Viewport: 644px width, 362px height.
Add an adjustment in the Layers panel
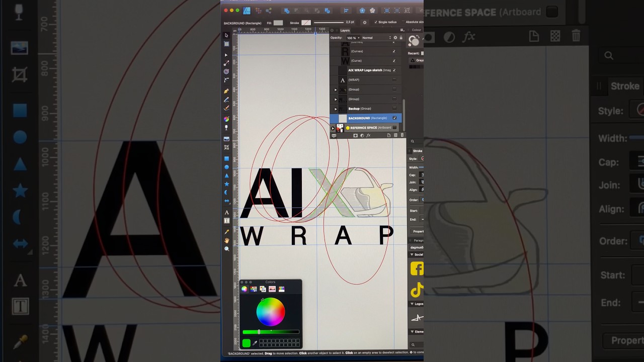(362, 135)
